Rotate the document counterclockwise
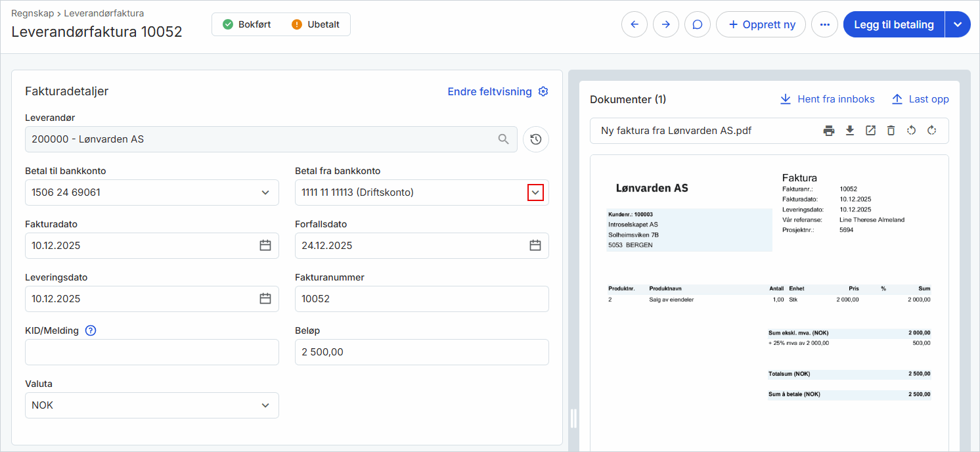The width and height of the screenshot is (980, 452). click(x=911, y=131)
